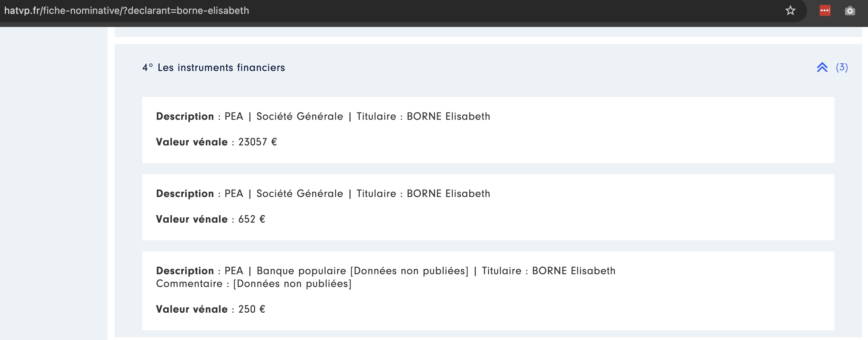Click the (3) item count
868x340 pixels.
(x=842, y=67)
